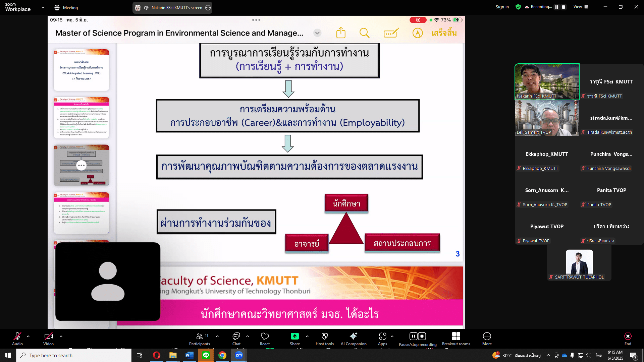The width and height of the screenshot is (644, 362).
Task: Open Breakout rooms
Action: tap(456, 339)
